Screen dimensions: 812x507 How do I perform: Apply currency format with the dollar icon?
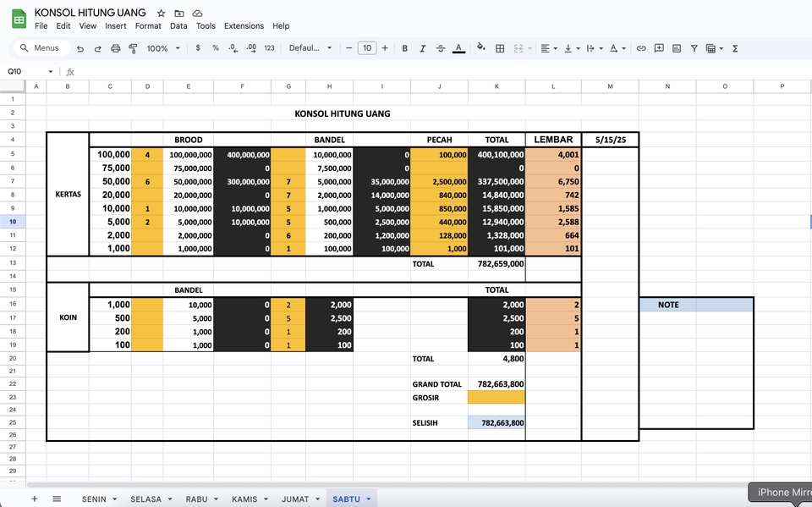tap(198, 48)
